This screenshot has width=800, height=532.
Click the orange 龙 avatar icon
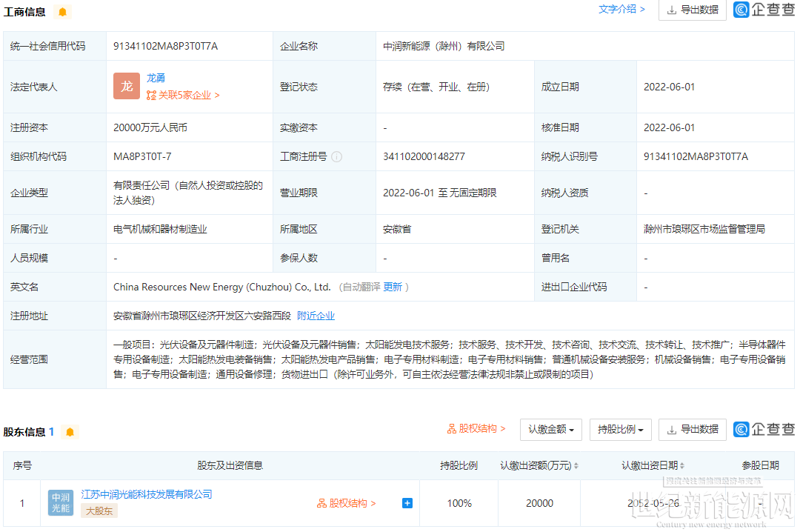(127, 86)
